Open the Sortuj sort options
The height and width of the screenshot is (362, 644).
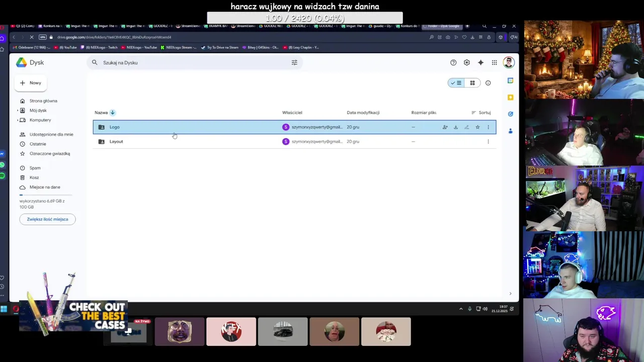481,113
